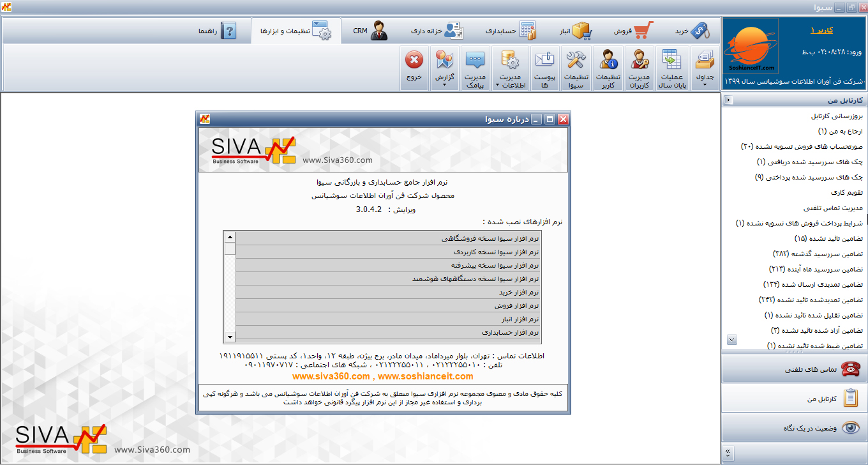The height and width of the screenshot is (465, 868).
Task: Click the red telephone icon
Action: (x=850, y=369)
